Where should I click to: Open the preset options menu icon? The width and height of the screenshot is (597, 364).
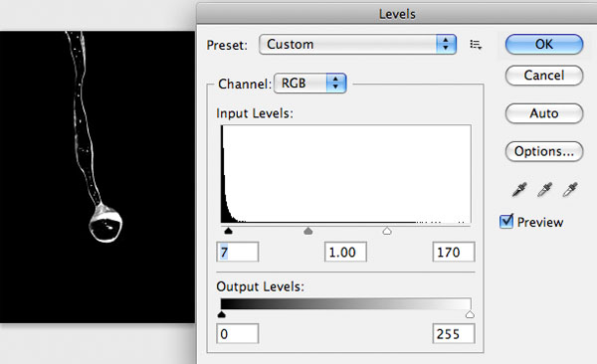(476, 45)
